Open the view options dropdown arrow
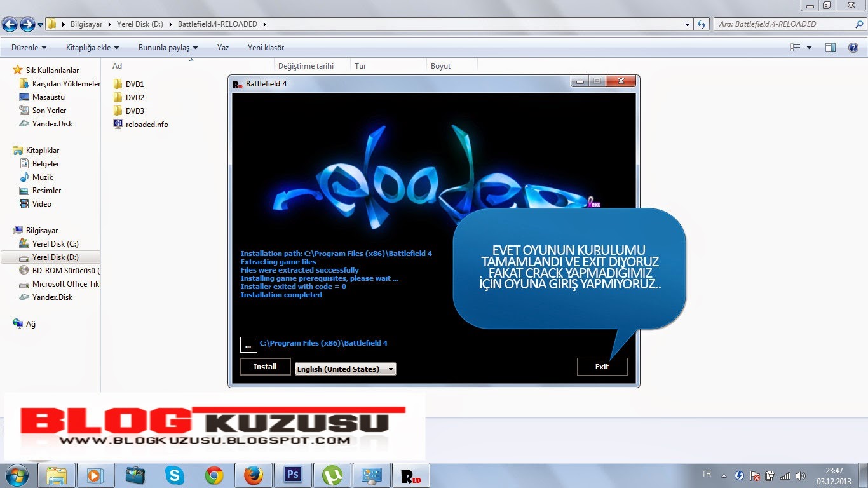The image size is (868, 488). coord(809,48)
